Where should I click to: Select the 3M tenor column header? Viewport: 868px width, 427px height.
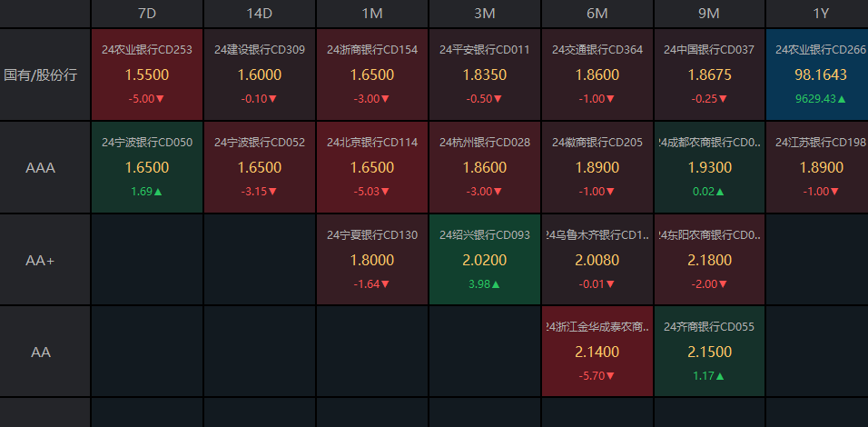coord(484,14)
